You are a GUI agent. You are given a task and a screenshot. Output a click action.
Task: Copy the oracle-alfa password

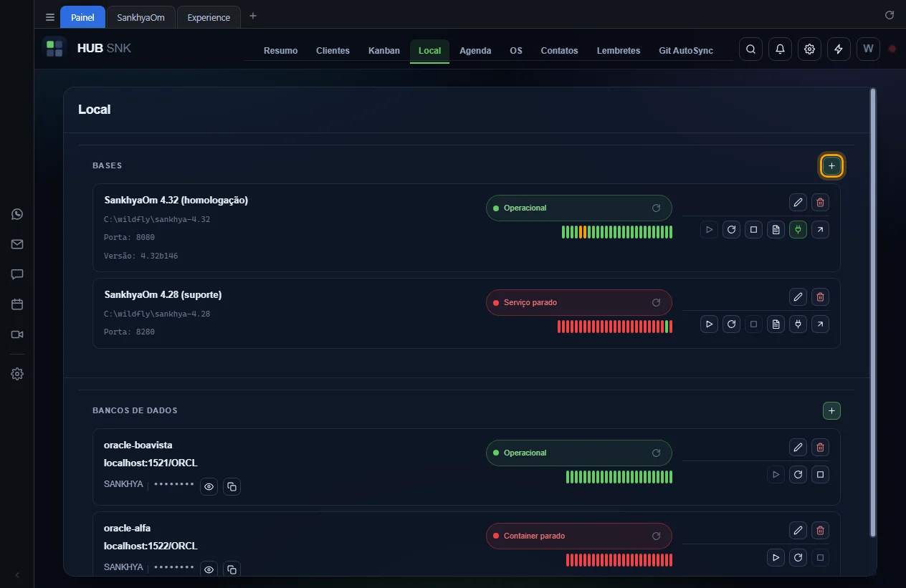pos(232,569)
